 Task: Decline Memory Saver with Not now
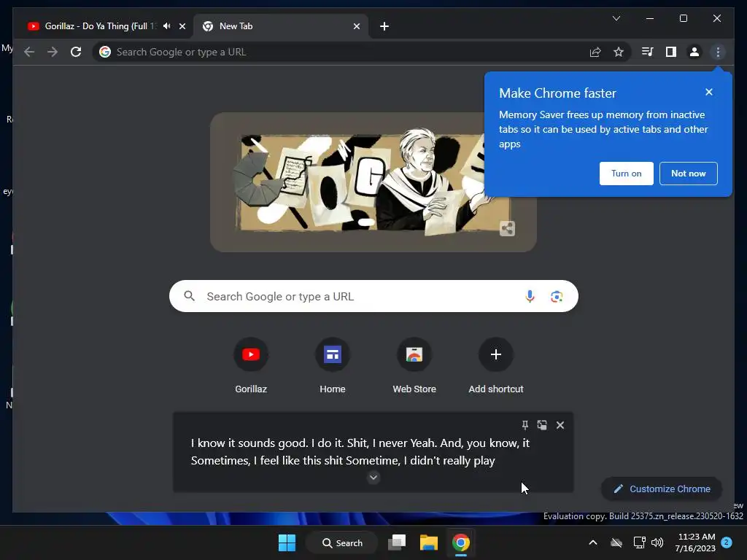pos(689,174)
